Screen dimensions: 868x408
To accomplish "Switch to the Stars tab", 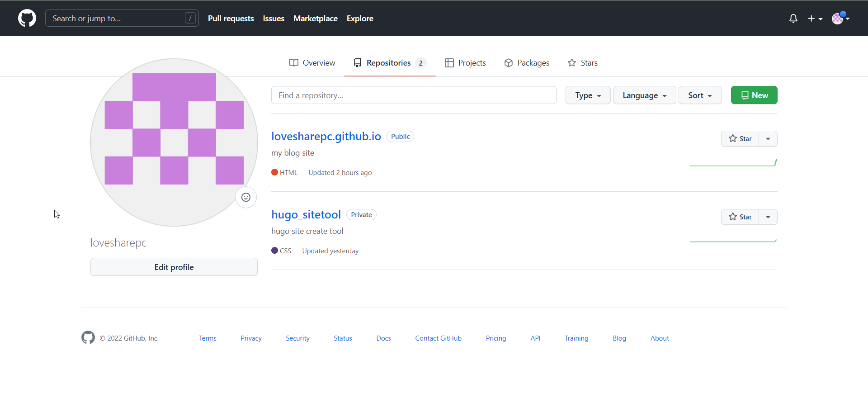I will click(583, 63).
